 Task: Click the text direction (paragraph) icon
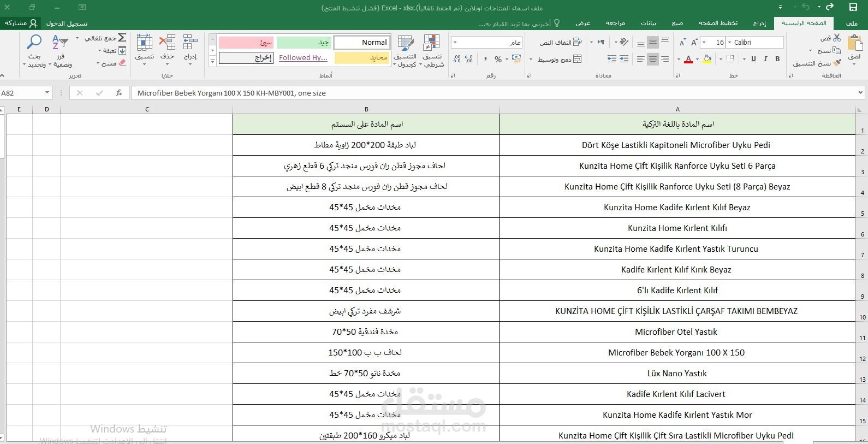tap(601, 42)
